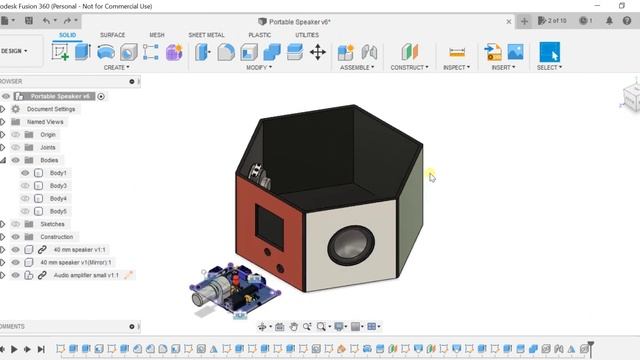Open the notifications bell
Image resolution: width=640 pixels, height=360 pixels.
[x=609, y=20]
